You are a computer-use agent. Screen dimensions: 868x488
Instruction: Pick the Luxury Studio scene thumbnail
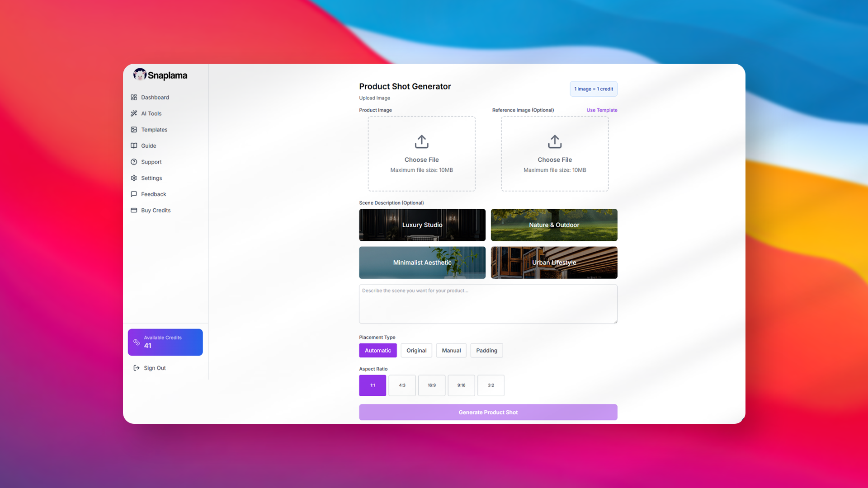[422, 225]
